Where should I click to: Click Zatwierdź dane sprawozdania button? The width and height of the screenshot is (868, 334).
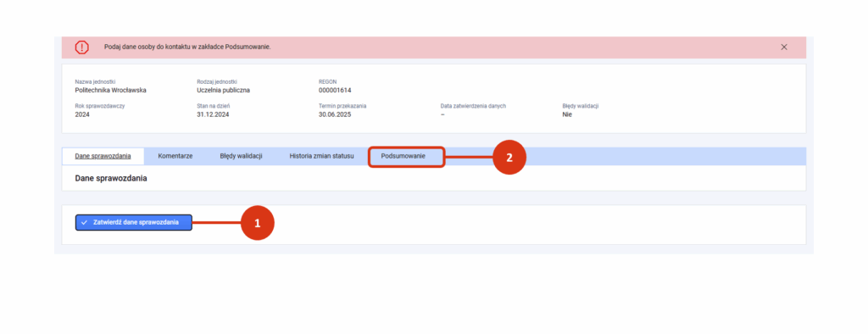point(133,222)
